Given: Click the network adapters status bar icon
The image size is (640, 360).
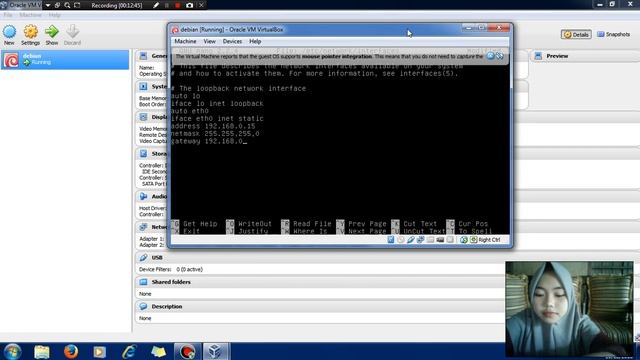Looking at the screenshot, I should pos(420,240).
